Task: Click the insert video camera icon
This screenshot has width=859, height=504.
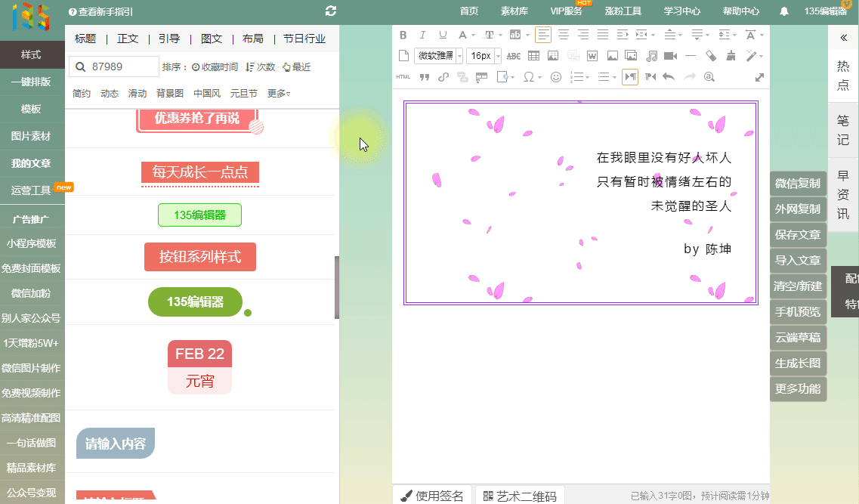Action: pos(670,56)
